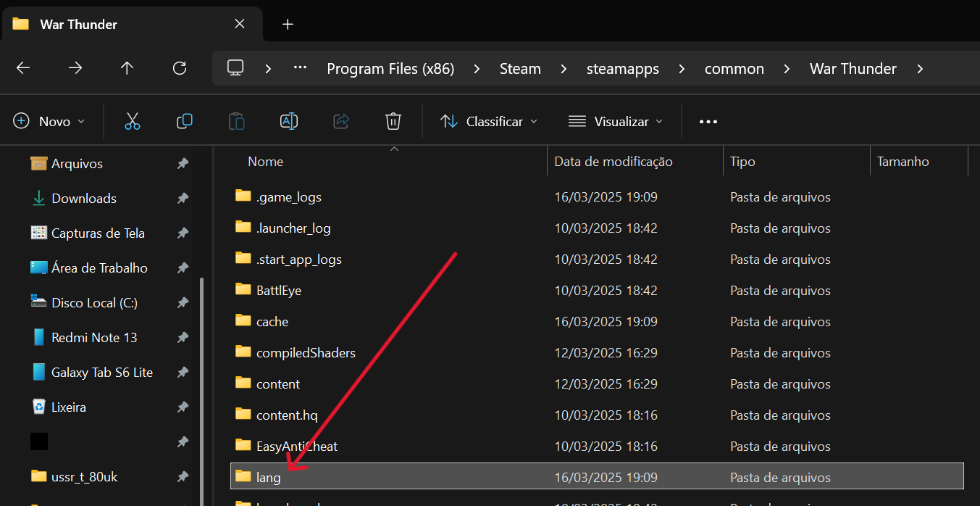Delete using the trash can icon

tap(393, 121)
